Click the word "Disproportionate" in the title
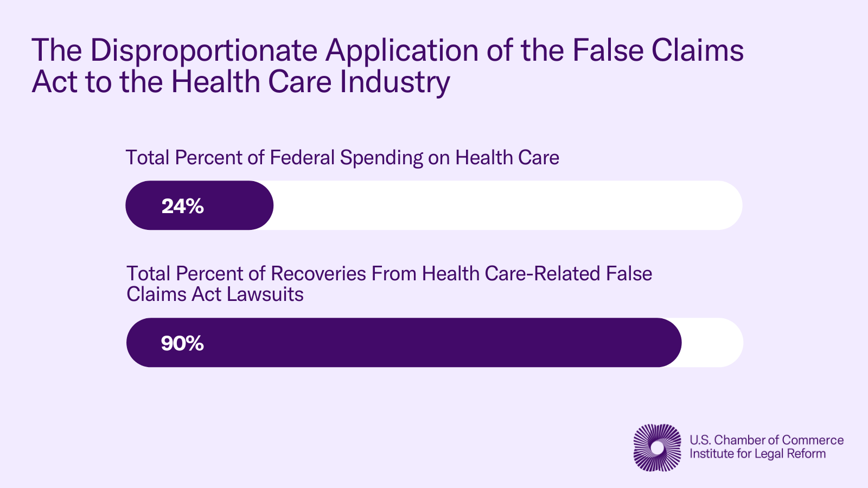This screenshot has width=868, height=488. tap(203, 50)
